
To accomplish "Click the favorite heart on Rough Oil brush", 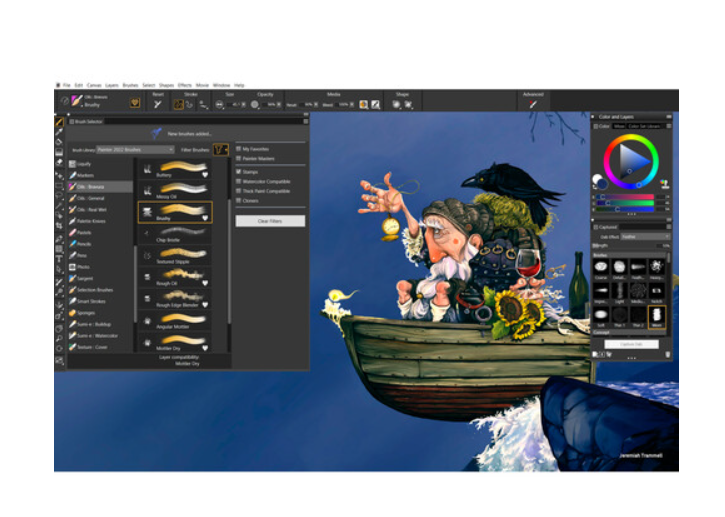I will click(205, 283).
